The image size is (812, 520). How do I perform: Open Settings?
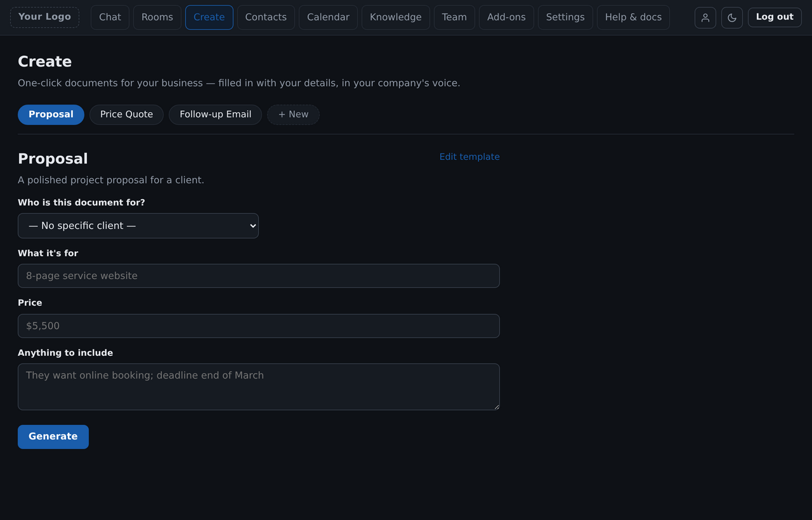[565, 17]
